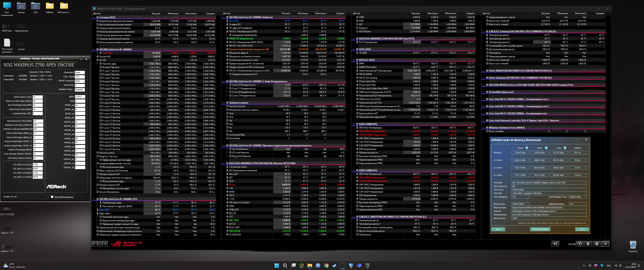The width and height of the screenshot is (644, 270).
Task: Click HWiNFO left-right arrows layout button
Action: point(95,244)
